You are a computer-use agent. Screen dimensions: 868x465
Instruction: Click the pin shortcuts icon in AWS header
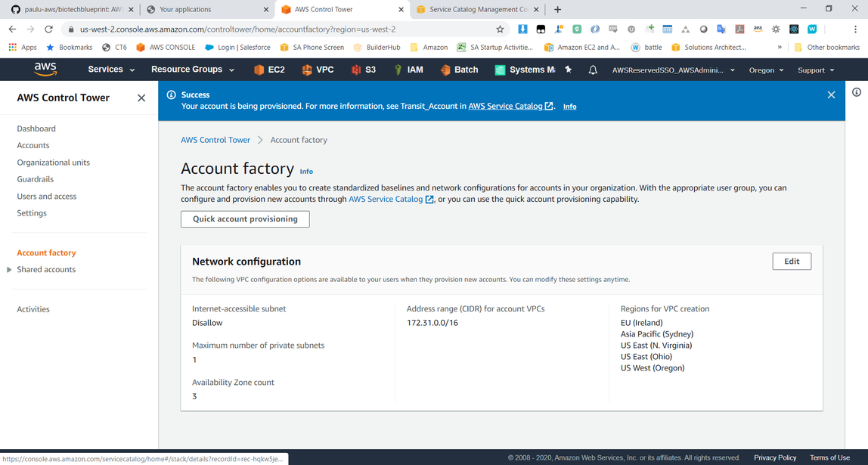point(568,70)
